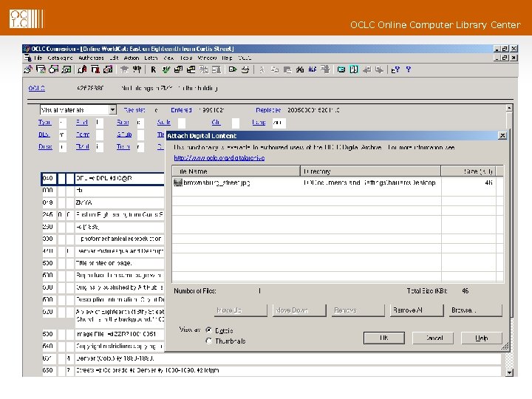Click the 651 Denver (Colo.) field row
This screenshot has height=399, width=532.
click(x=271, y=358)
